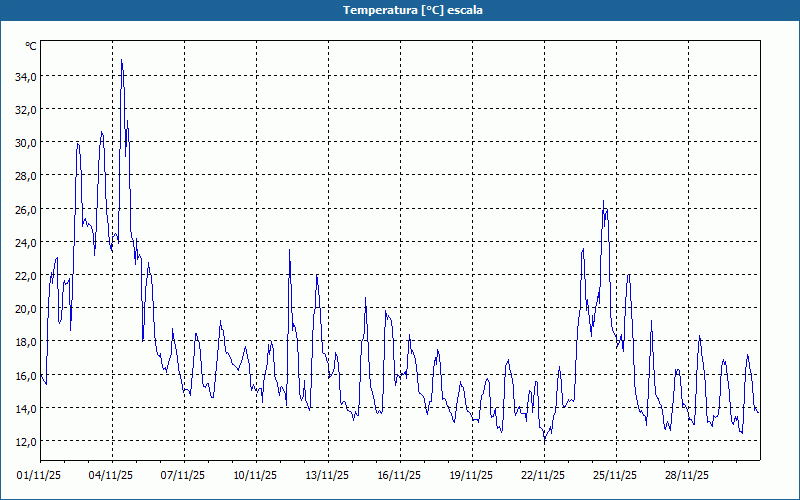Select the 25/11/25 date label
This screenshot has height=500, width=800.
[x=616, y=476]
